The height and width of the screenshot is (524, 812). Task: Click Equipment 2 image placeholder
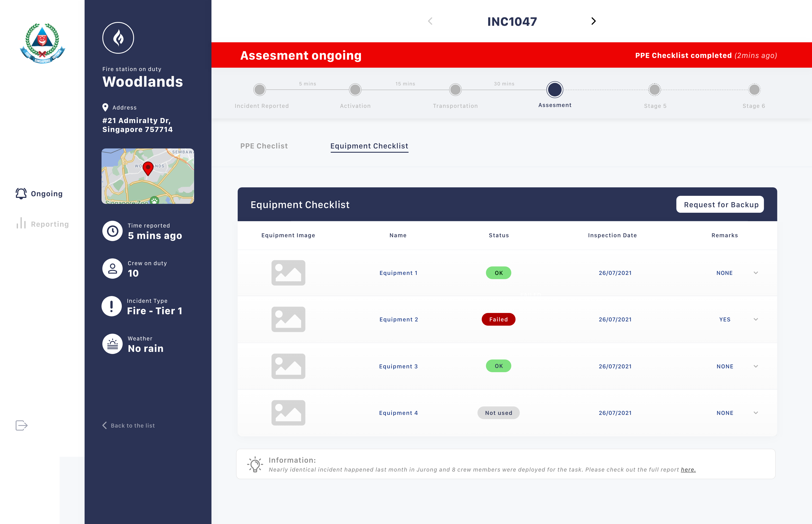[288, 320]
